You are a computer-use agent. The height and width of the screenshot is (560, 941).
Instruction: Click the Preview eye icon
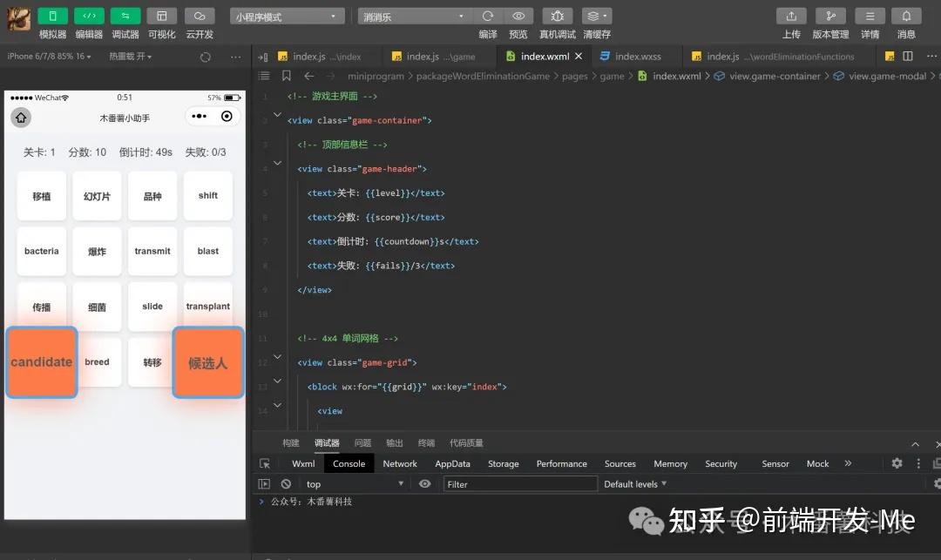coord(518,17)
